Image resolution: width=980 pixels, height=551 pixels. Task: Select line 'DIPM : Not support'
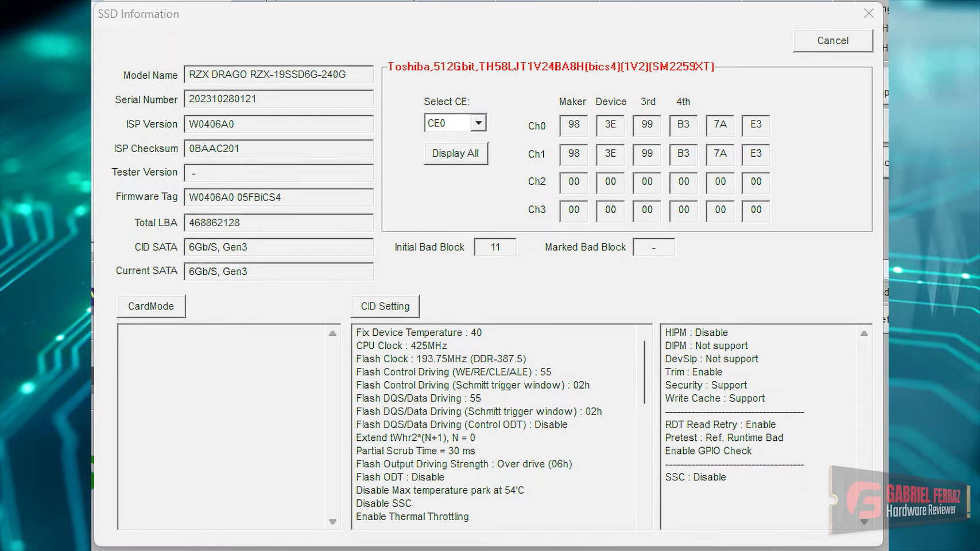(x=706, y=346)
